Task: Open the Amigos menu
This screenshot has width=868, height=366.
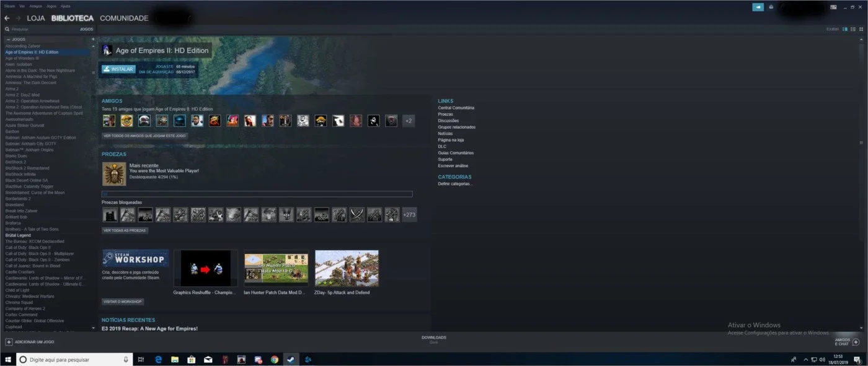Action: [x=36, y=6]
